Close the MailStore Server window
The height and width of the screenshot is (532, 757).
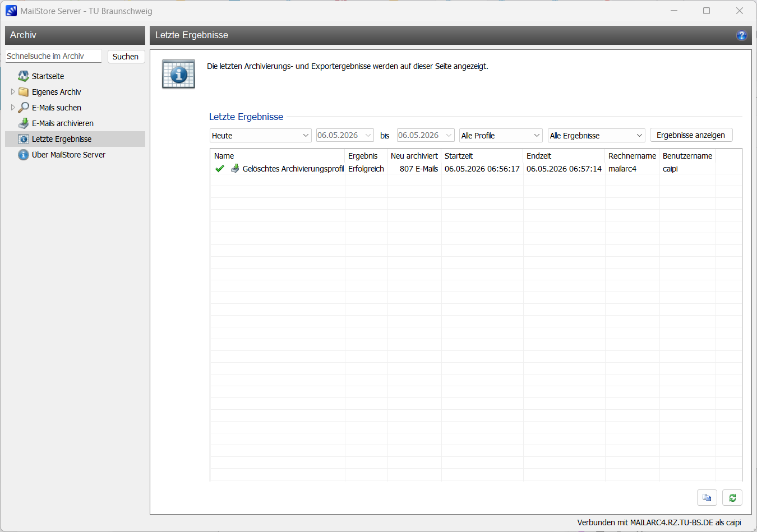(x=740, y=11)
